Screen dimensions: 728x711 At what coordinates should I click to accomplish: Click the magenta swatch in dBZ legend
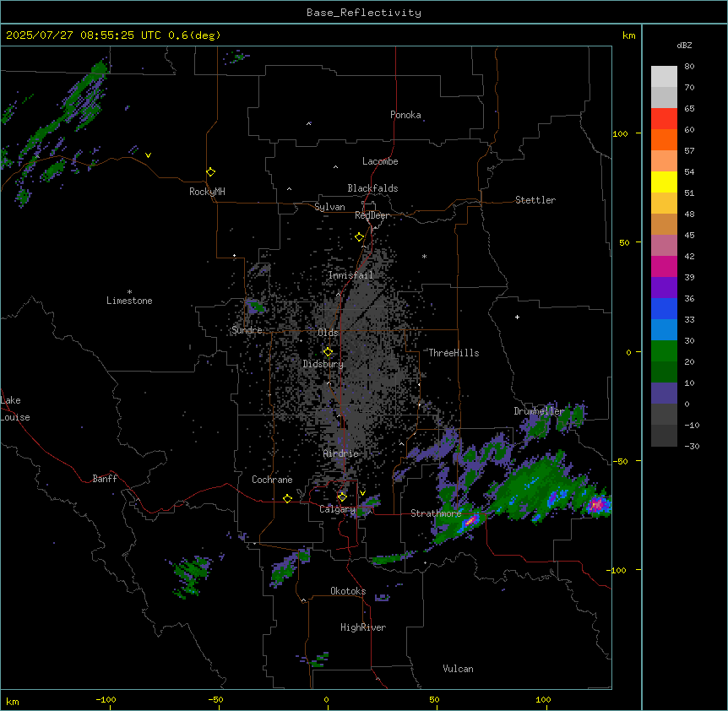click(664, 266)
